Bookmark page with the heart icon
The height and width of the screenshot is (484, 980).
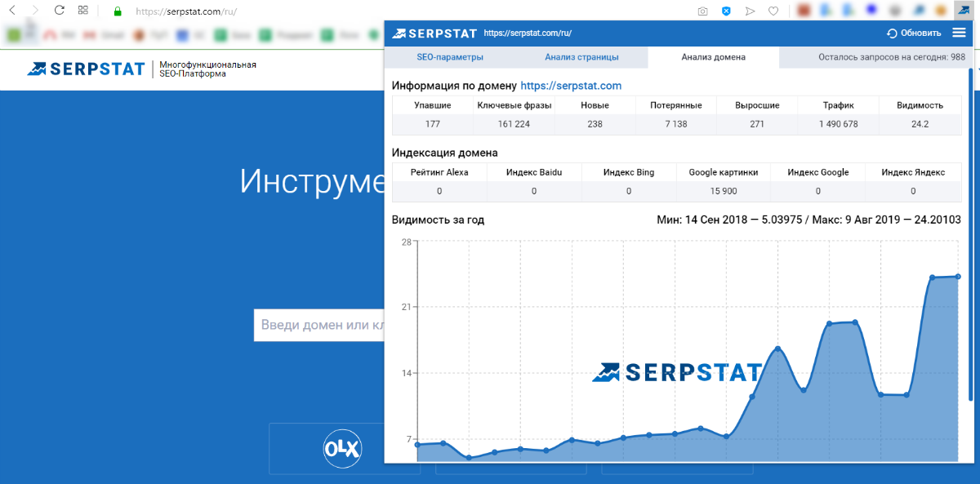(773, 11)
